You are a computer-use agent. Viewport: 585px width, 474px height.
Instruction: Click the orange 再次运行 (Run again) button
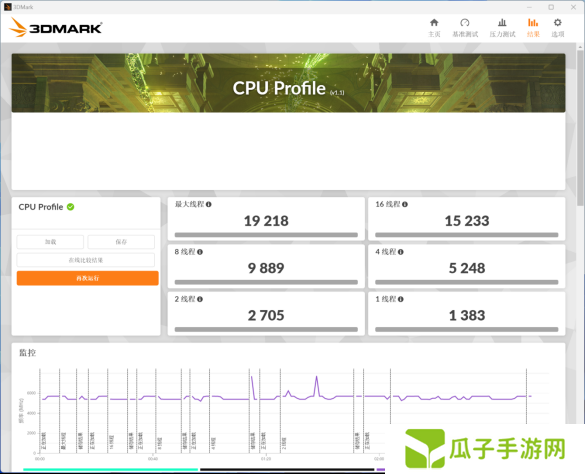point(88,278)
